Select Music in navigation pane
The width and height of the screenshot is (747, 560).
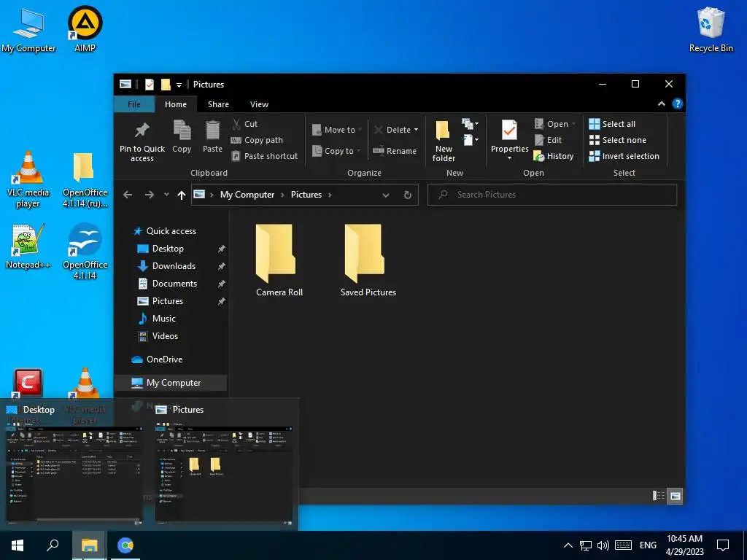pyautogui.click(x=164, y=319)
